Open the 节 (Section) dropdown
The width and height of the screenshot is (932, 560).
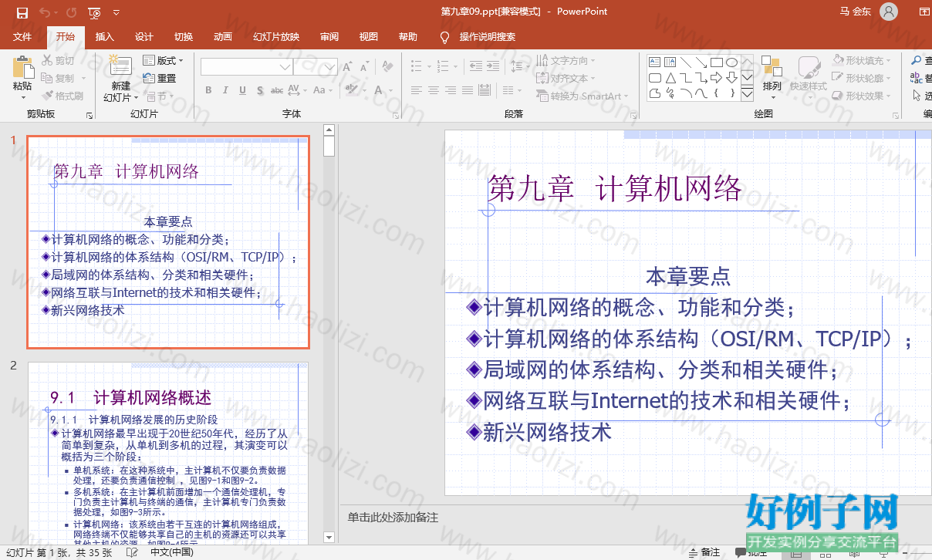coord(157,96)
